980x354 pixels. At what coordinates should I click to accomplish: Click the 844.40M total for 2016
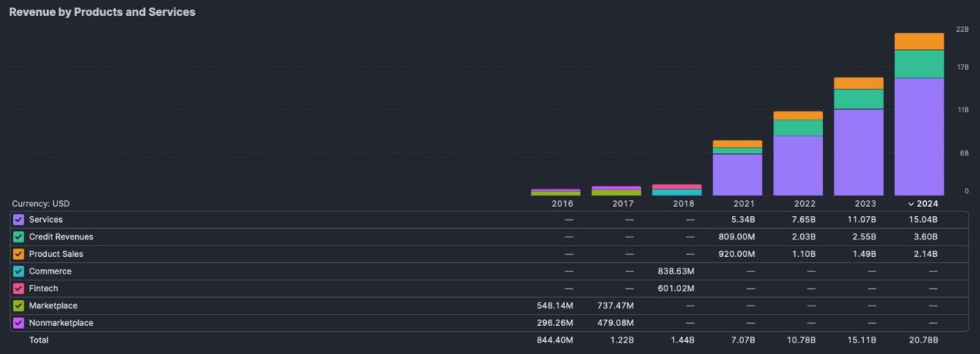coord(555,340)
